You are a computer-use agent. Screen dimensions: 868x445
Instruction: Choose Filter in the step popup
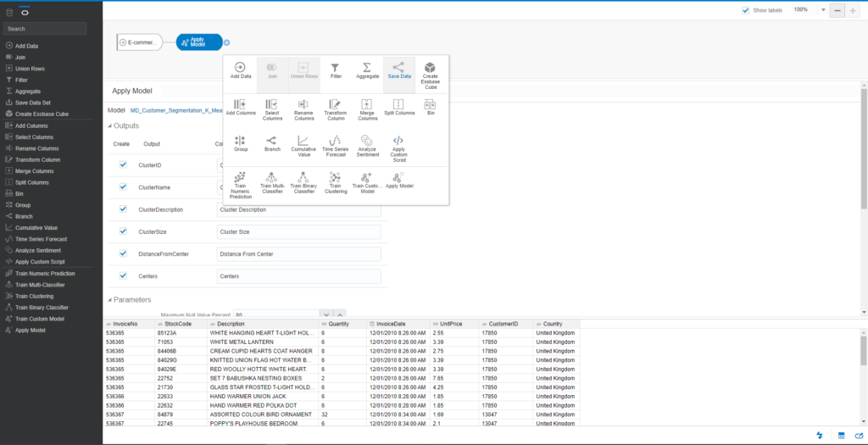(336, 70)
